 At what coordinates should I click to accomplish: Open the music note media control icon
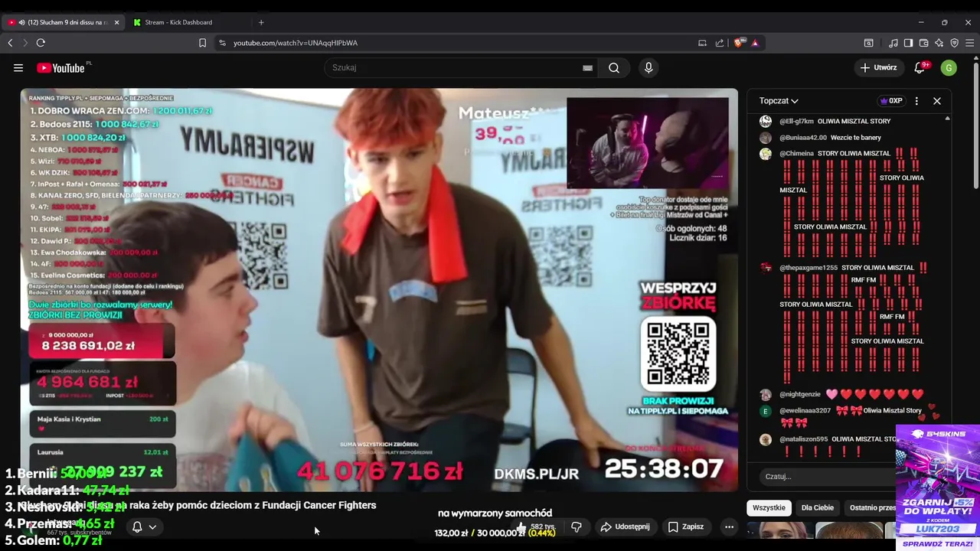point(893,43)
